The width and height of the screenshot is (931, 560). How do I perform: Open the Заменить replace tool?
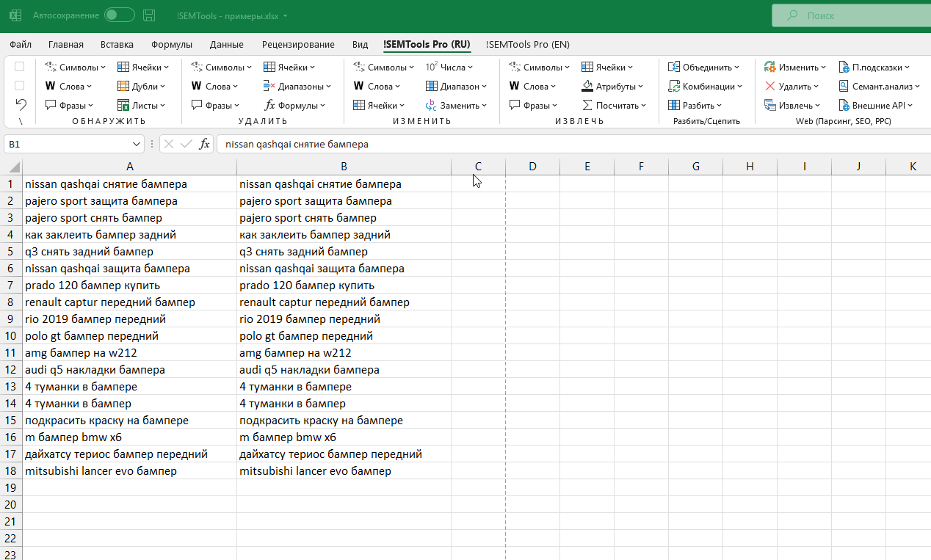click(x=457, y=105)
